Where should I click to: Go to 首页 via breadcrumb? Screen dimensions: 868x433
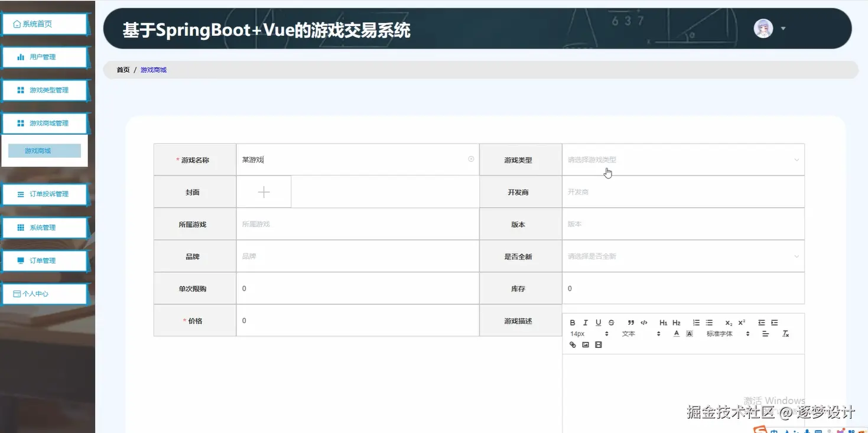click(123, 70)
